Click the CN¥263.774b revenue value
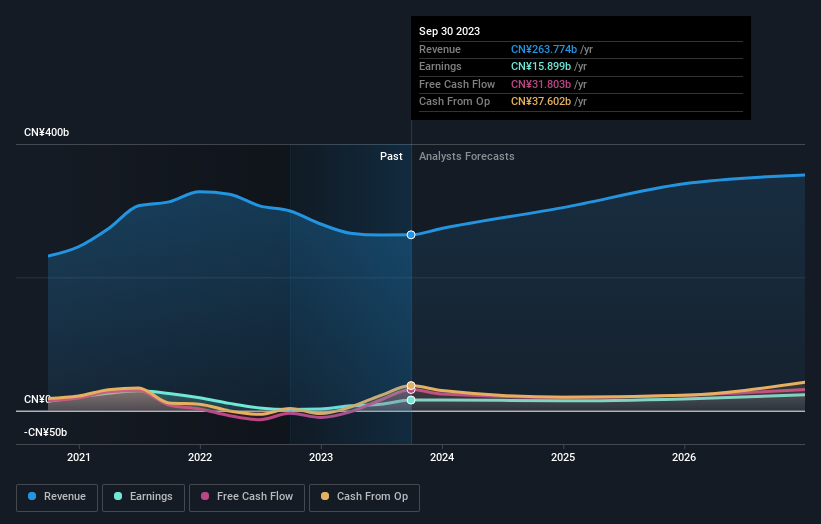Viewport: 821px width, 524px height. coord(544,49)
